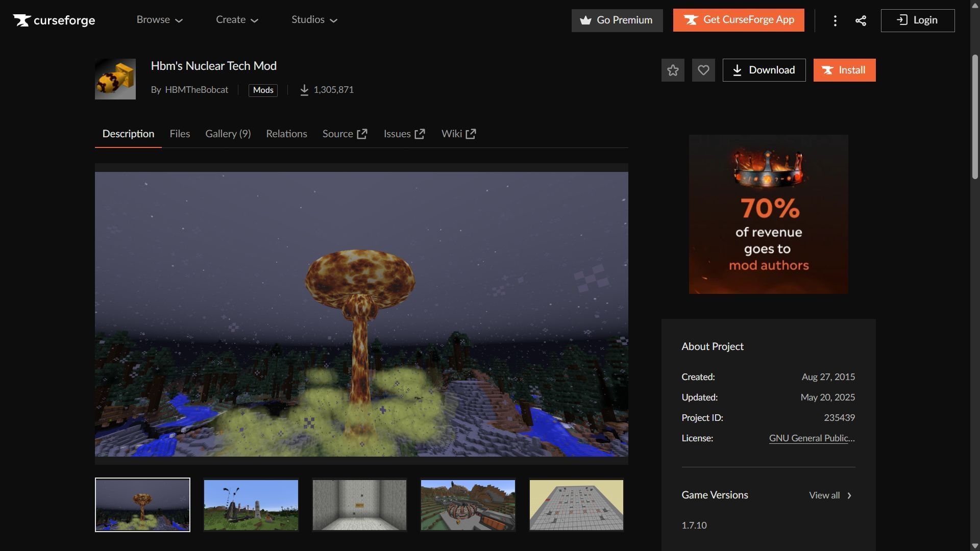Toggle star follow for this project
The image size is (980, 551).
click(x=673, y=70)
